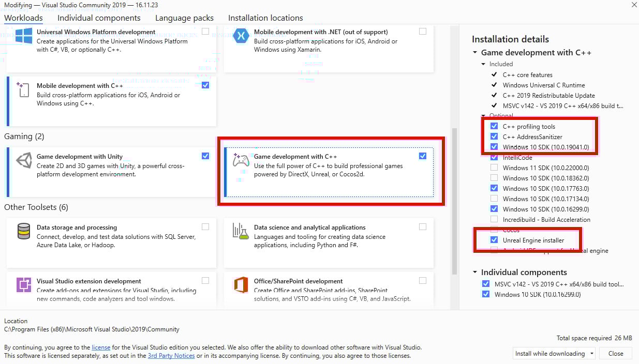Collapse the Included components list
Image resolution: width=639 pixels, height=364 pixels.
(x=483, y=64)
